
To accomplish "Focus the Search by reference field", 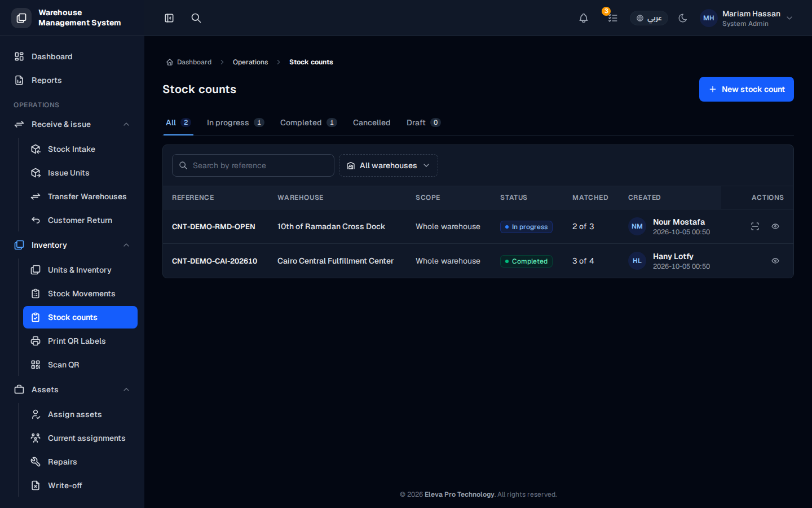I will (x=253, y=165).
